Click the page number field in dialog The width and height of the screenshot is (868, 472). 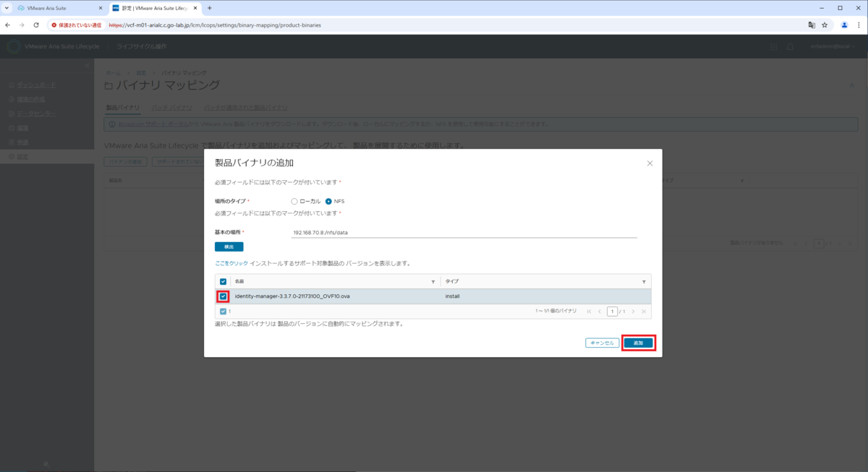click(x=612, y=312)
